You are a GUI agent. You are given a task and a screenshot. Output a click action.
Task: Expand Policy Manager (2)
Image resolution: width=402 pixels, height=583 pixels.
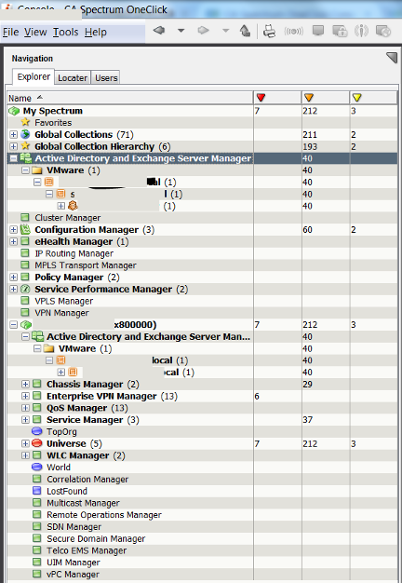tap(14, 277)
